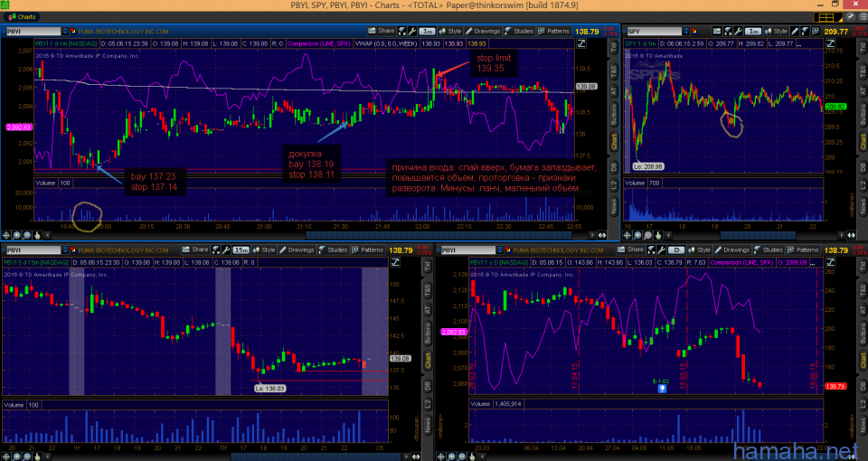Click the flask icon in SPY chart toolbar
This screenshot has height=461, width=868.
click(x=728, y=31)
